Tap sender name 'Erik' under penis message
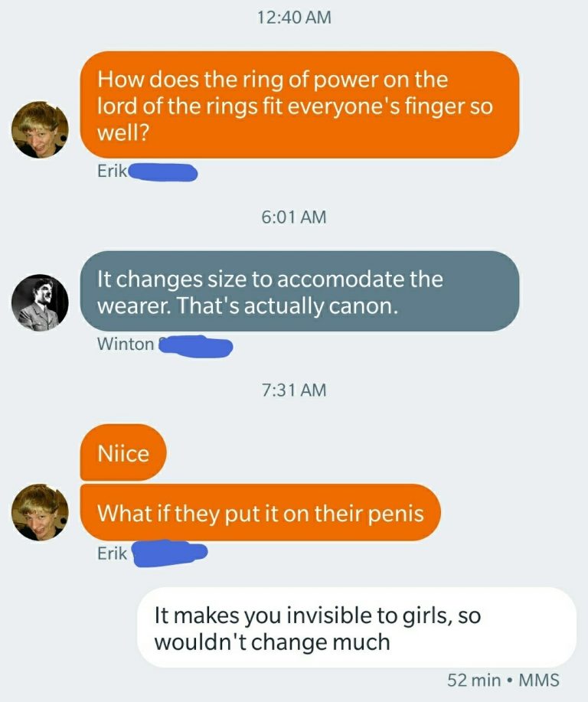 click(x=112, y=553)
